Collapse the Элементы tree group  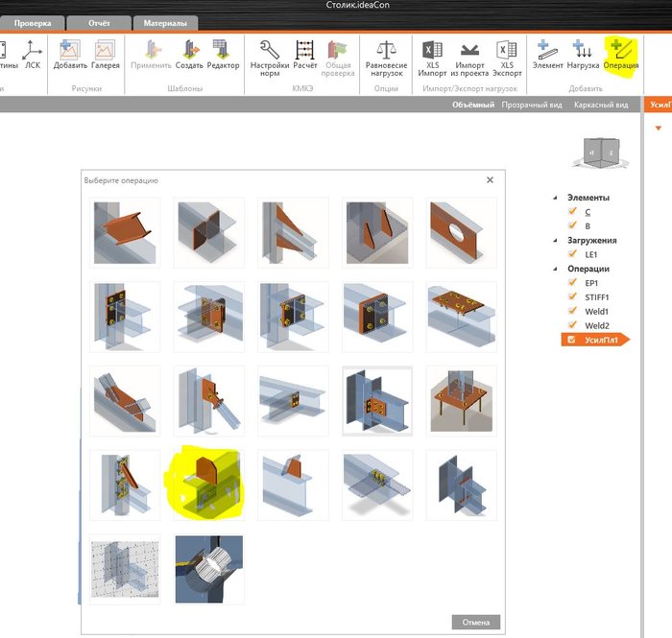(556, 198)
